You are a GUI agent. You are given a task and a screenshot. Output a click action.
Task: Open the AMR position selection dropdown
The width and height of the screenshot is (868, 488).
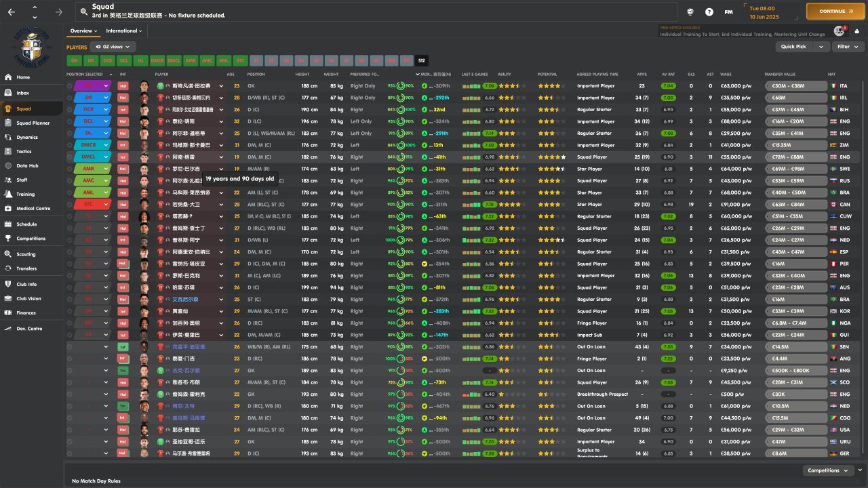coord(106,169)
